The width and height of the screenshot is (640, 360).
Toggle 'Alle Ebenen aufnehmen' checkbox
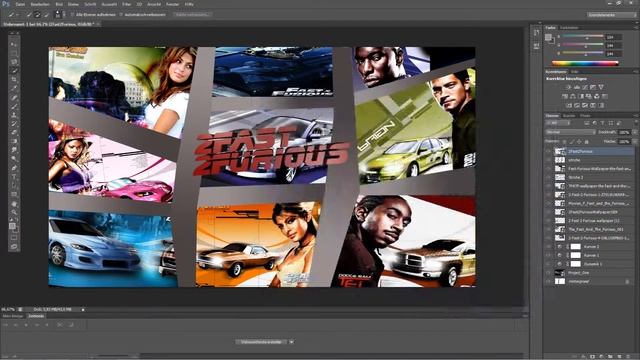pos(72,14)
